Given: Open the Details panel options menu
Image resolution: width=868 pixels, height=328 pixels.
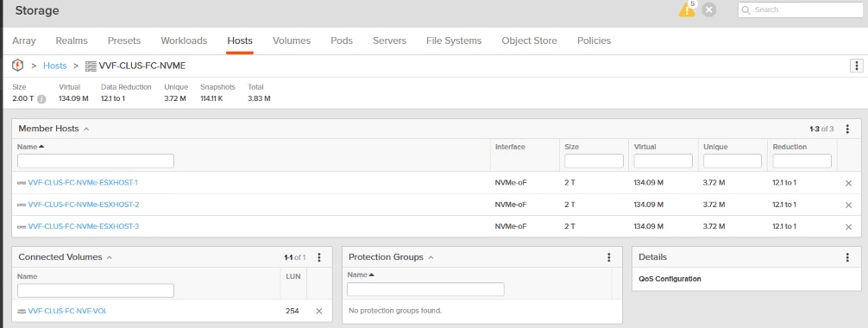Looking at the screenshot, I should click(847, 257).
